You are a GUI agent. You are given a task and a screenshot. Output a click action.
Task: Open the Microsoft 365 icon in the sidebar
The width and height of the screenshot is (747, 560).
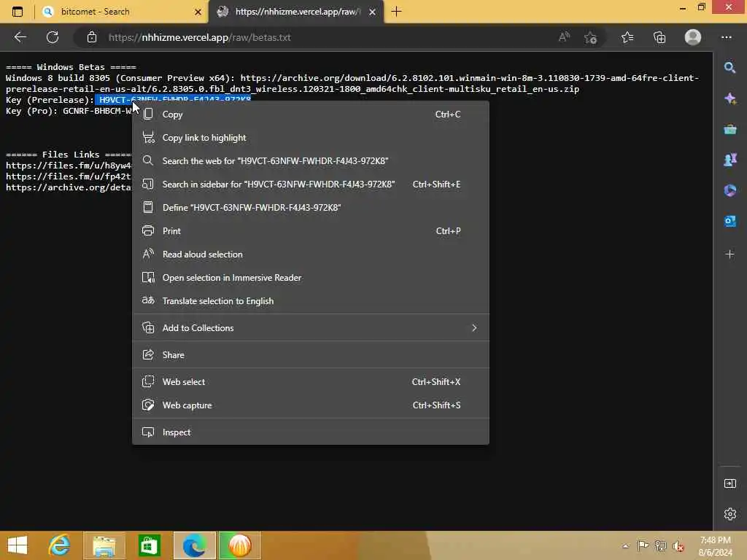point(729,190)
